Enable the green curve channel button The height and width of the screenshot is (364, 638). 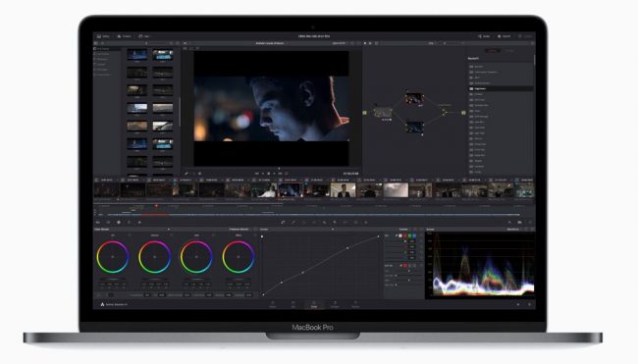click(x=409, y=235)
